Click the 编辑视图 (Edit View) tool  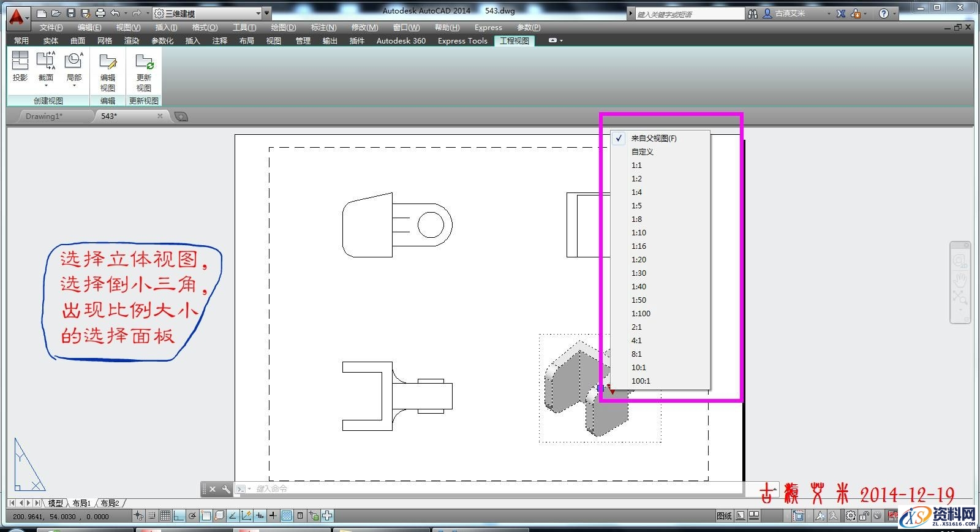point(108,71)
